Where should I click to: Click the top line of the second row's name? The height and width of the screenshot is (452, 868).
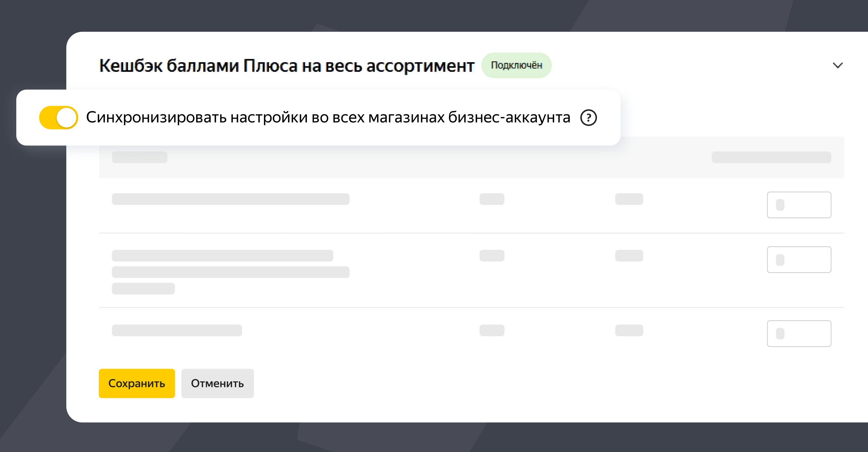tap(222, 256)
